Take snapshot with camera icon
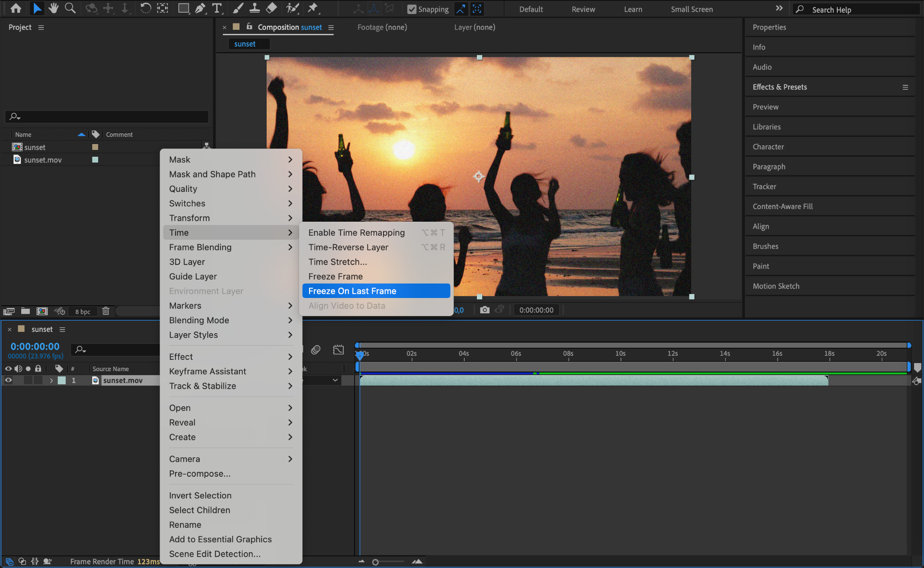 pos(485,310)
